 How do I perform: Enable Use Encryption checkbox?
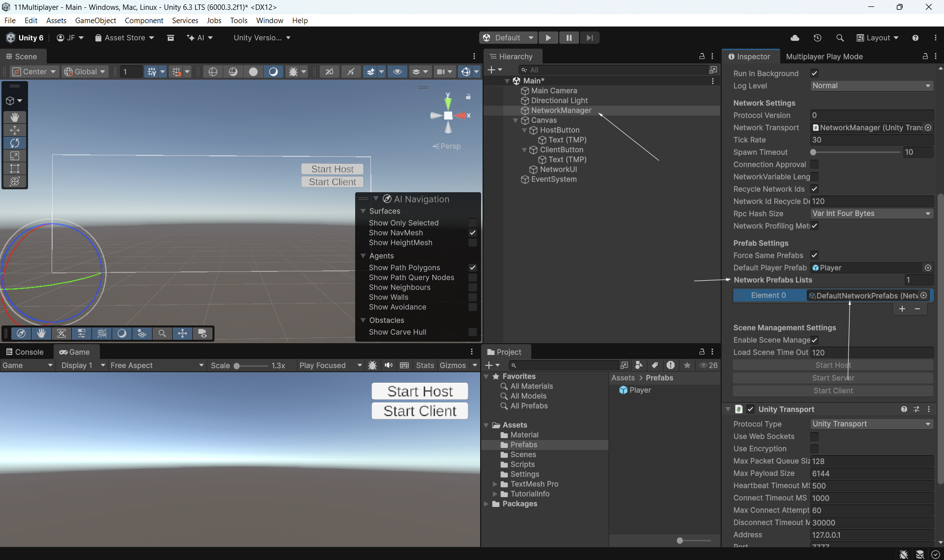click(x=814, y=448)
